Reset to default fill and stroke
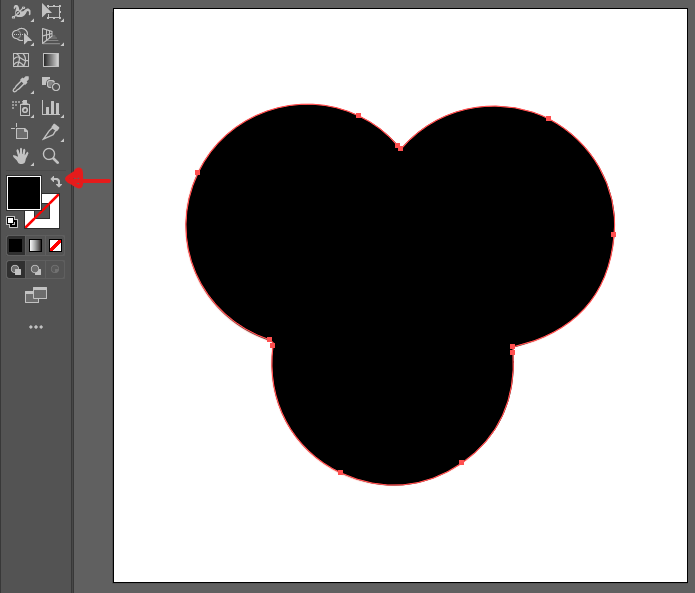 tap(12, 222)
